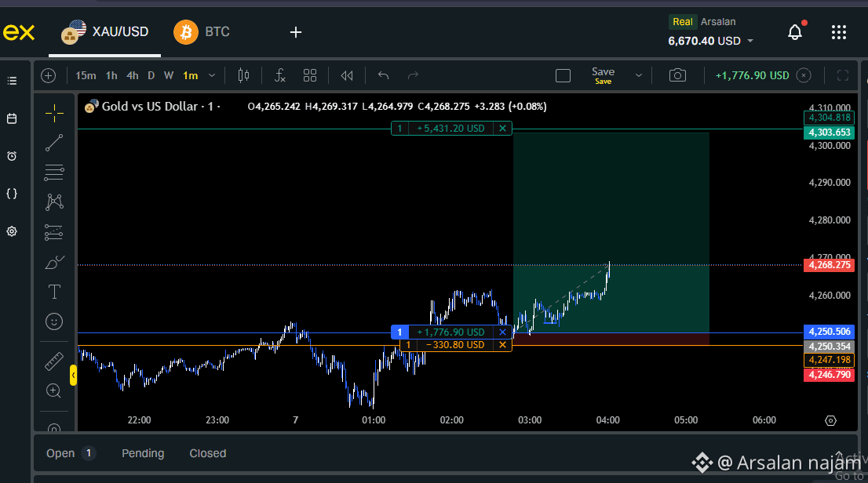The image size is (868, 483).
Task: Select the 1m timeframe
Action: point(191,76)
